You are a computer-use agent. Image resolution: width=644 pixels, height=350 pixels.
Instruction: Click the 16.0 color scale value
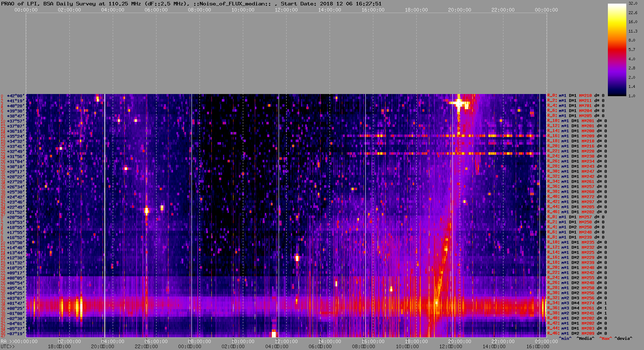tap(633, 22)
